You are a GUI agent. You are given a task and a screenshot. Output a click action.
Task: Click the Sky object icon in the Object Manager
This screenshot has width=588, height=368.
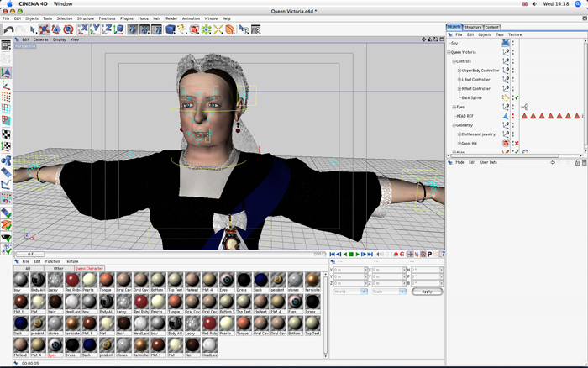505,43
